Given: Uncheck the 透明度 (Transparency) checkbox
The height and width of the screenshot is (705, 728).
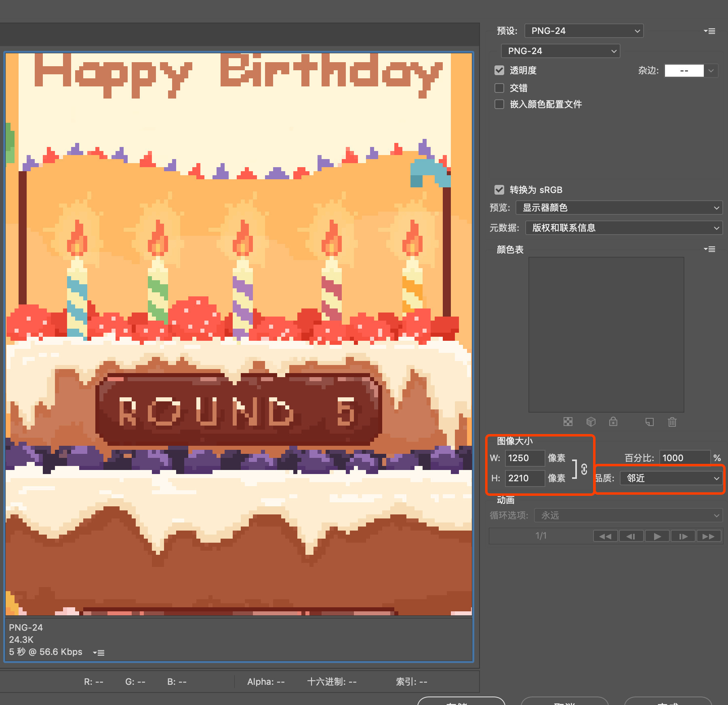Looking at the screenshot, I should click(x=499, y=70).
